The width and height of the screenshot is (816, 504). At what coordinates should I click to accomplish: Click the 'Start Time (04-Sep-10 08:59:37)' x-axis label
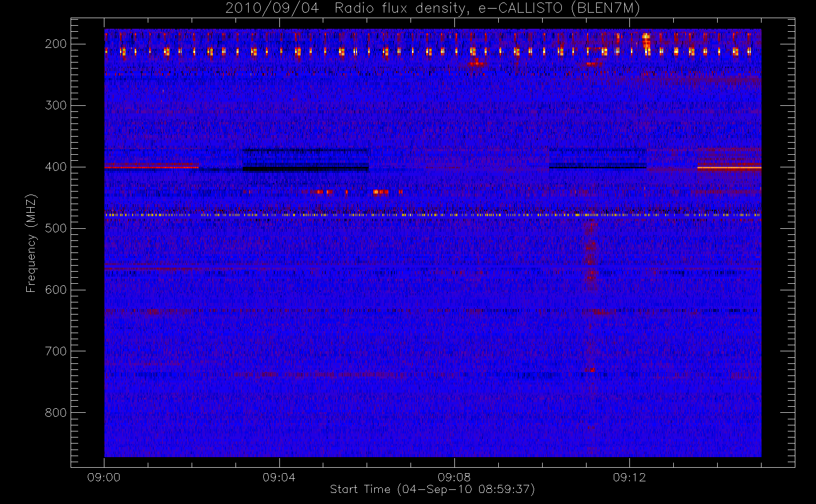tap(432, 489)
